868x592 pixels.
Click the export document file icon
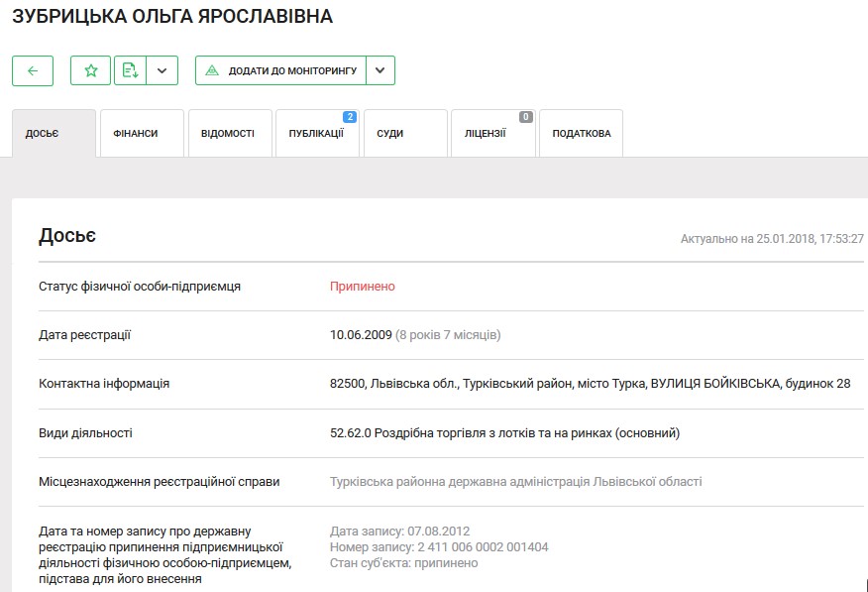click(130, 70)
